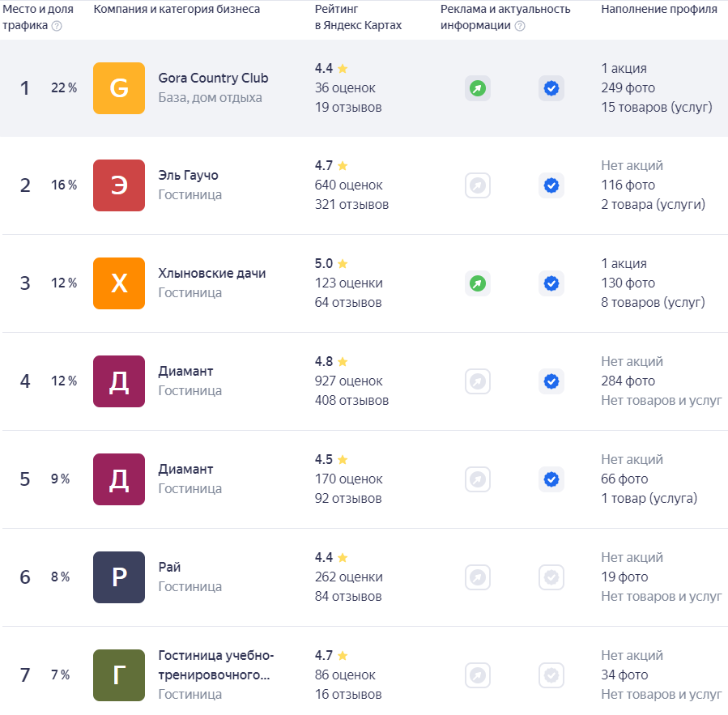
Task: Click the green Г logo in seventh row
Action: (x=119, y=675)
